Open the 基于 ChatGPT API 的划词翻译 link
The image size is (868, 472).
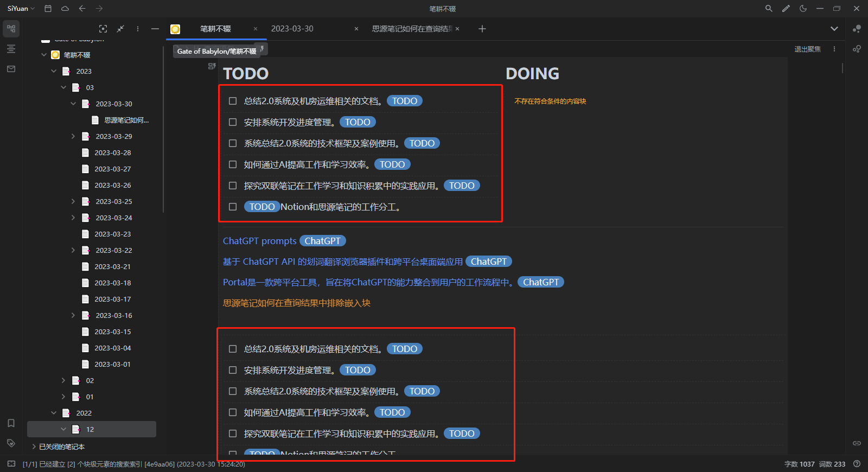343,261
